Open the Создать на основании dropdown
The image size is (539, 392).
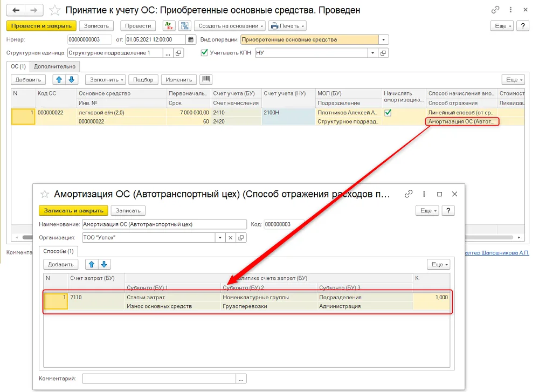pyautogui.click(x=230, y=26)
